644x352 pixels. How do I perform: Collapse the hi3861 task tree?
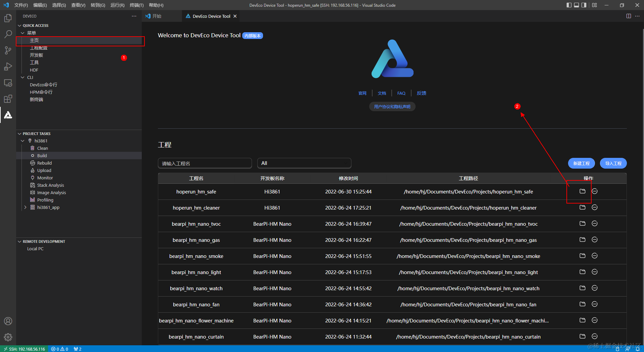point(23,141)
